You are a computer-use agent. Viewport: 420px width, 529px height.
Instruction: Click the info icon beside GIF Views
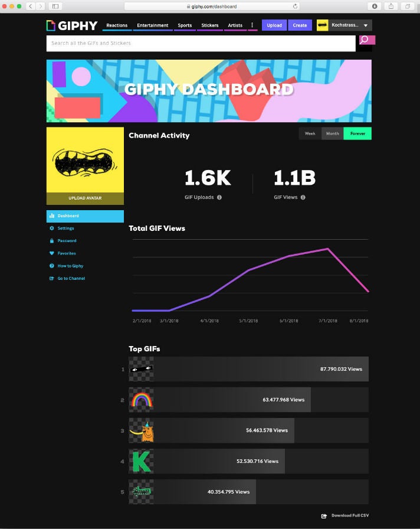coord(303,197)
